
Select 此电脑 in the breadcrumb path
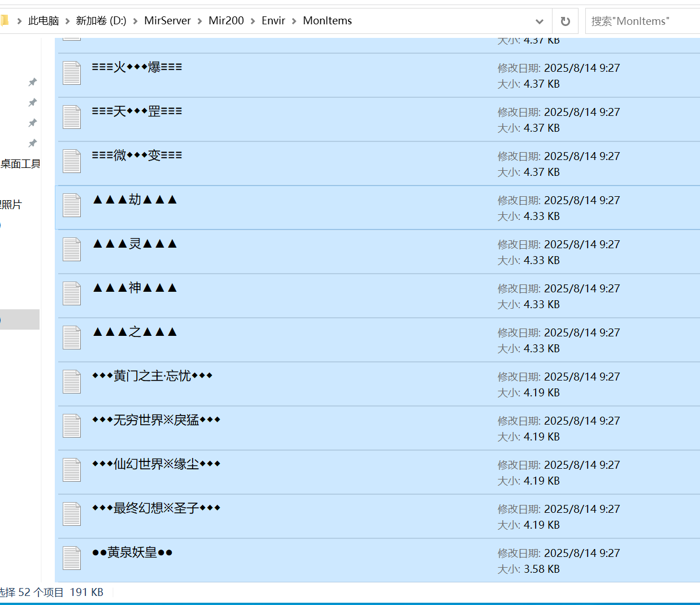tap(44, 21)
